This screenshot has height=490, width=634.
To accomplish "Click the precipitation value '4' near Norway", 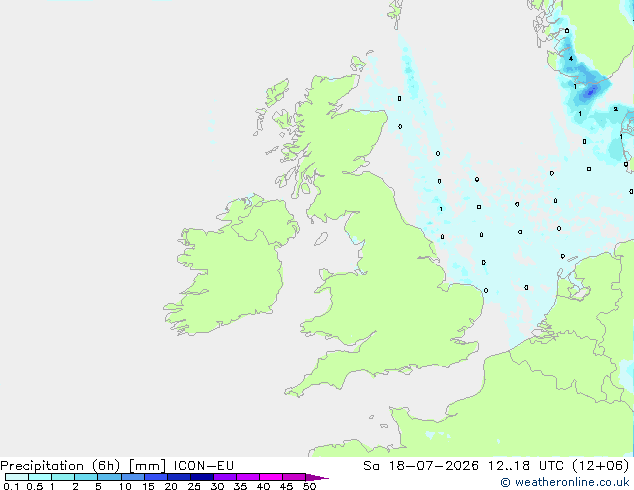I will tap(571, 59).
